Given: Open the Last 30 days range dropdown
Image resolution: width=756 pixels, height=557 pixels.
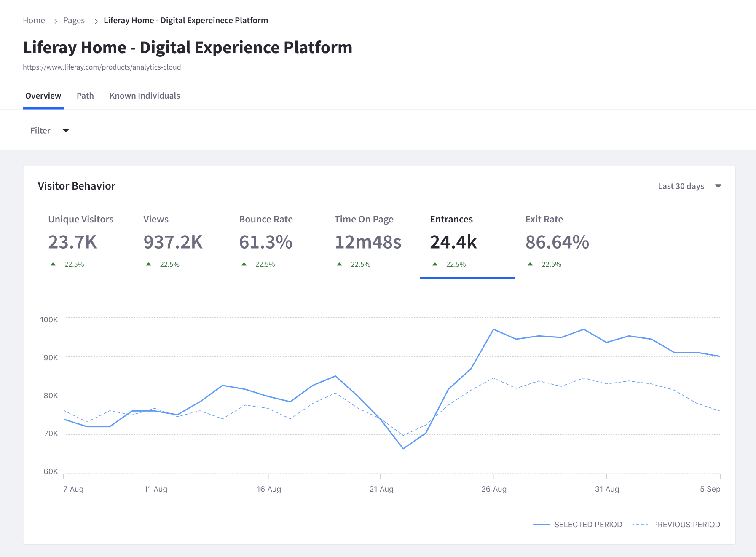Looking at the screenshot, I should 689,186.
